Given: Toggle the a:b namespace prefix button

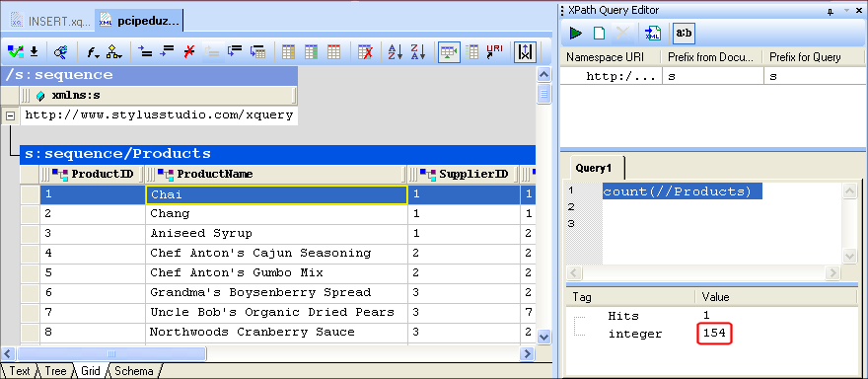Looking at the screenshot, I should (x=684, y=34).
